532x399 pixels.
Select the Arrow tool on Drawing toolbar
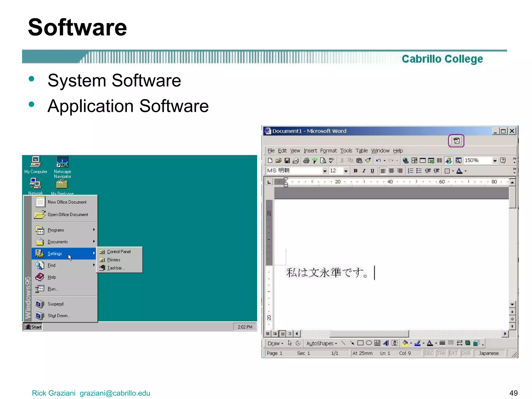(x=352, y=343)
